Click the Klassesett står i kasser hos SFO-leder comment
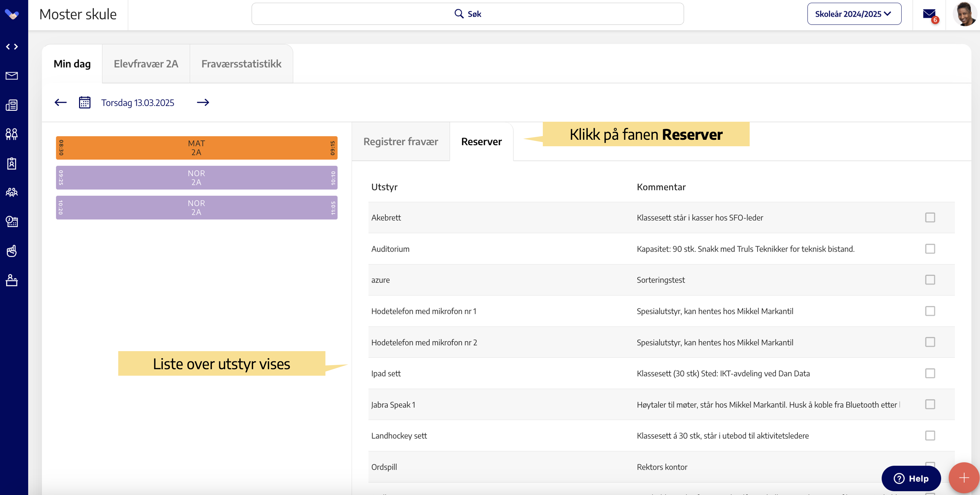 [x=700, y=217]
